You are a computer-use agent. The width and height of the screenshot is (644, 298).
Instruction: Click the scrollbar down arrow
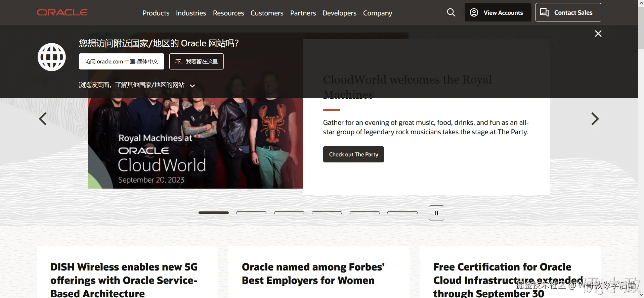click(641, 295)
